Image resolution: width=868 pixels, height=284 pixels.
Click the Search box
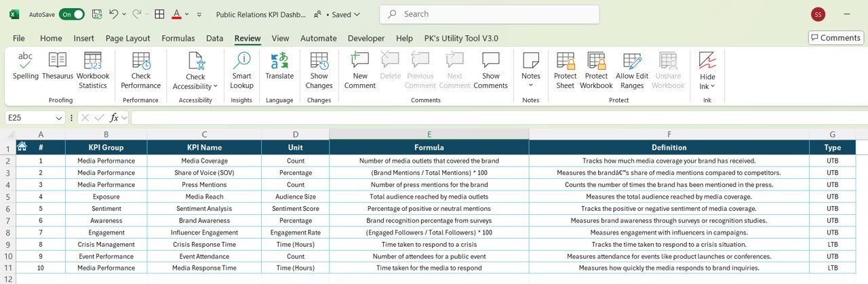pos(489,14)
